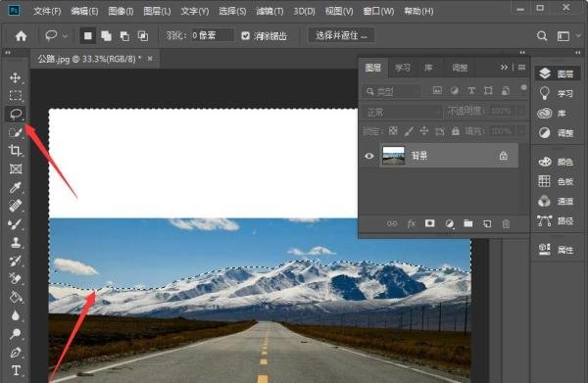
Task: Switch to the Learn tab
Action: pyautogui.click(x=403, y=68)
